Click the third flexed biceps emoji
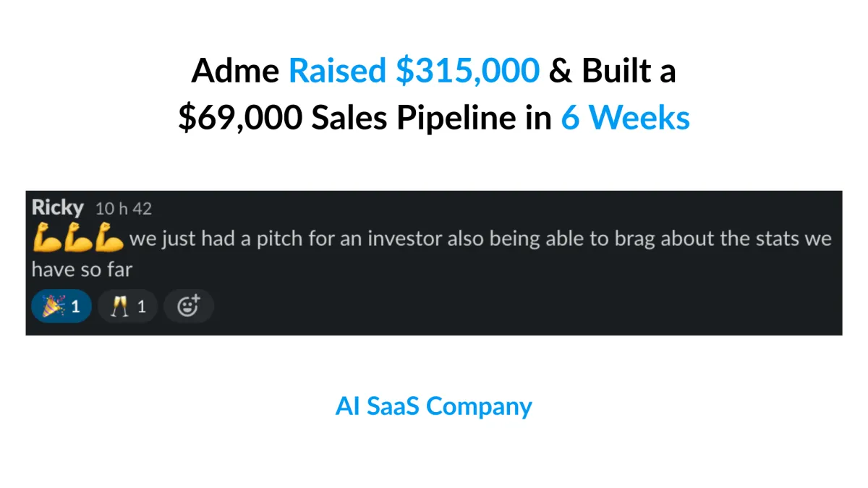868x488 pixels. click(110, 238)
